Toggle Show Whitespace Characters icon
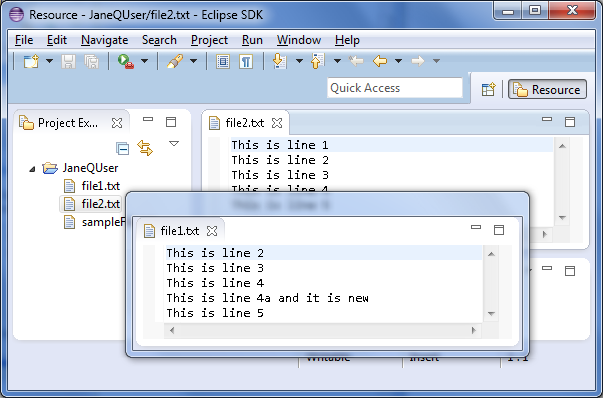 click(x=246, y=62)
